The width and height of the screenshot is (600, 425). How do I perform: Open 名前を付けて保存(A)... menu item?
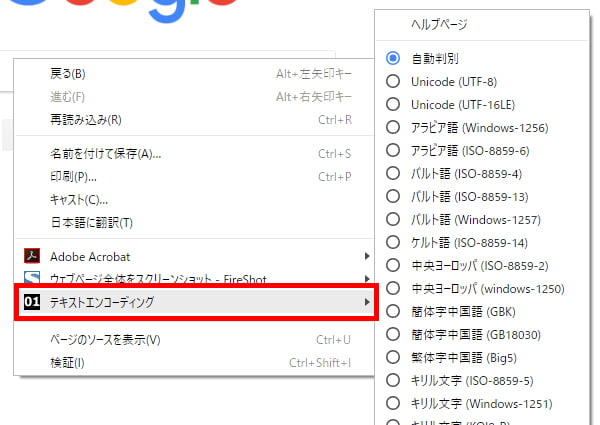click(105, 154)
